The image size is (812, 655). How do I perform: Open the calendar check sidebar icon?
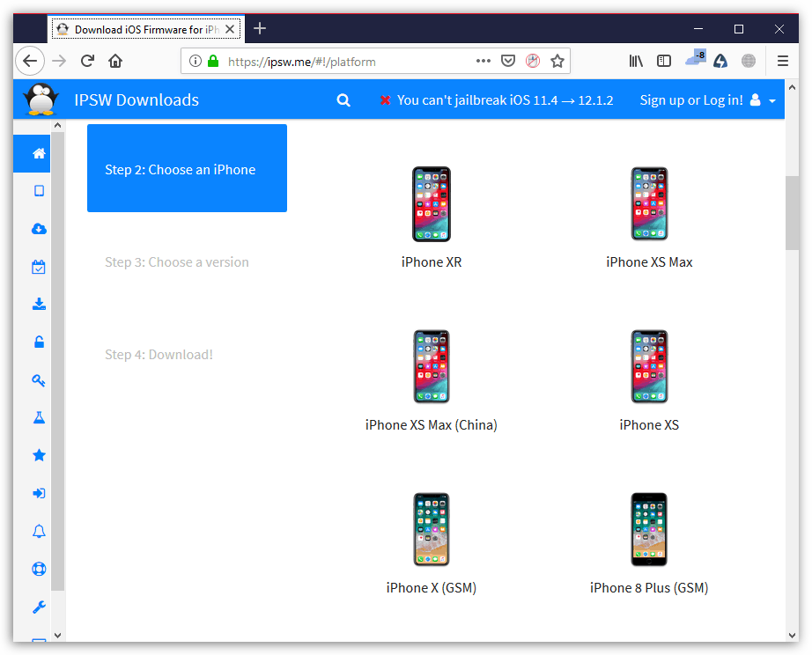[39, 267]
